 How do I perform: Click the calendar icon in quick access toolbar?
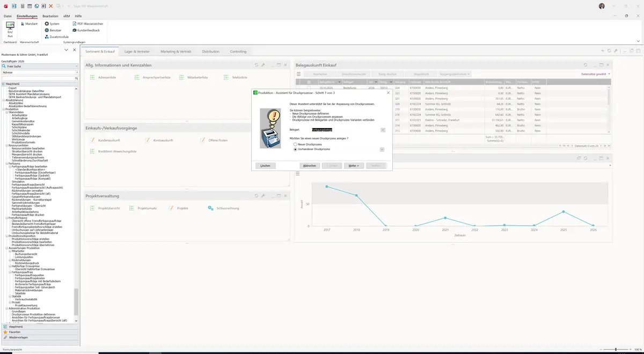pyautogui.click(x=29, y=6)
